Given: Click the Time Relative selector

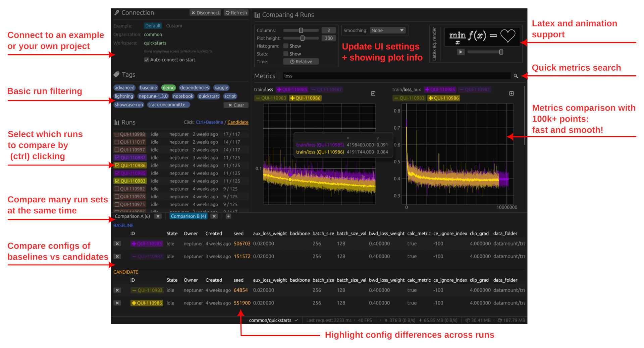Looking at the screenshot, I should tap(301, 62).
